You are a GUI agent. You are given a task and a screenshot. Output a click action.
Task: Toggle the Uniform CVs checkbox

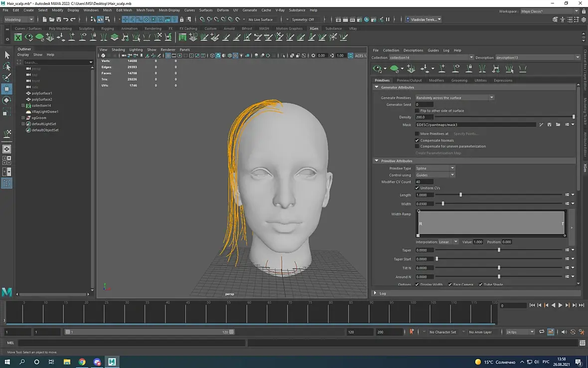(417, 188)
